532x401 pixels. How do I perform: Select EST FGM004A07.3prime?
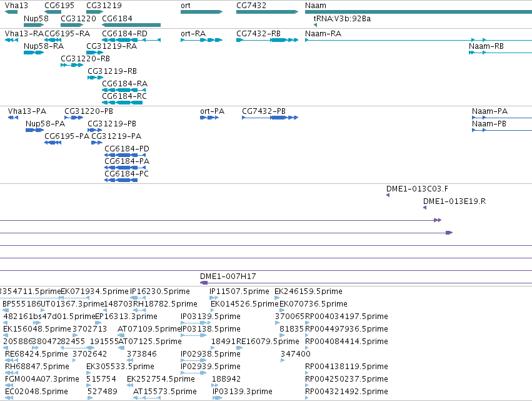click(x=42, y=379)
